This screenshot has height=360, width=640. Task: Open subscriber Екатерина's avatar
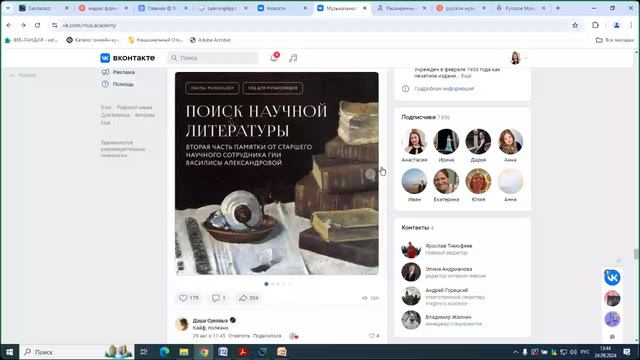446,181
